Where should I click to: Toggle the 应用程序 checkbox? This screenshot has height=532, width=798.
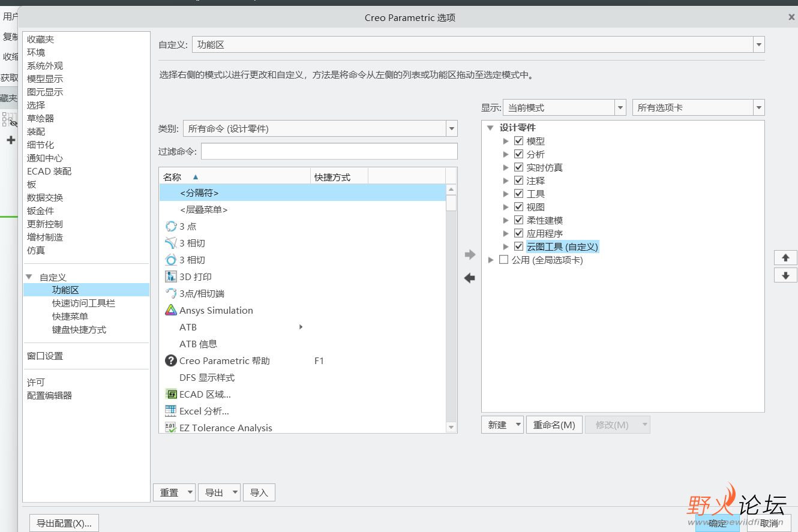(x=519, y=233)
